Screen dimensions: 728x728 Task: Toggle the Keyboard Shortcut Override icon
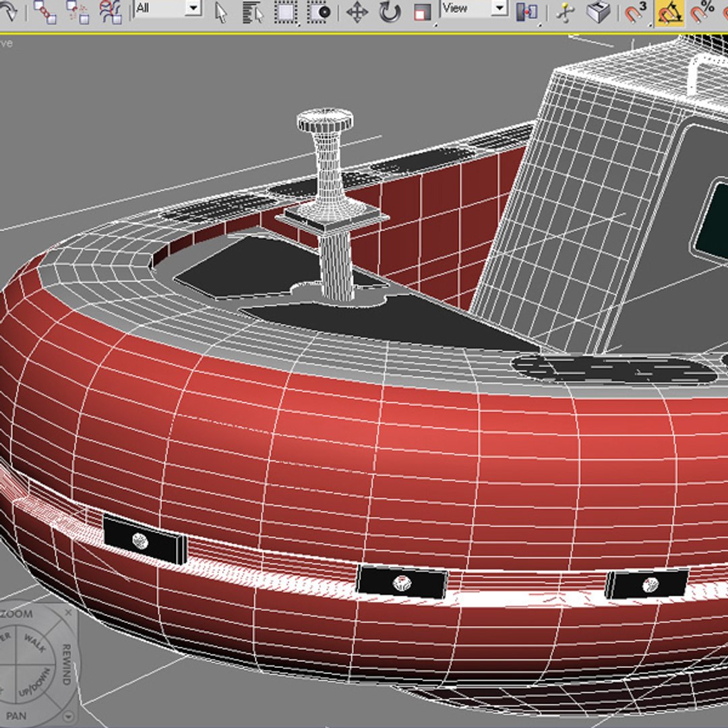598,12
